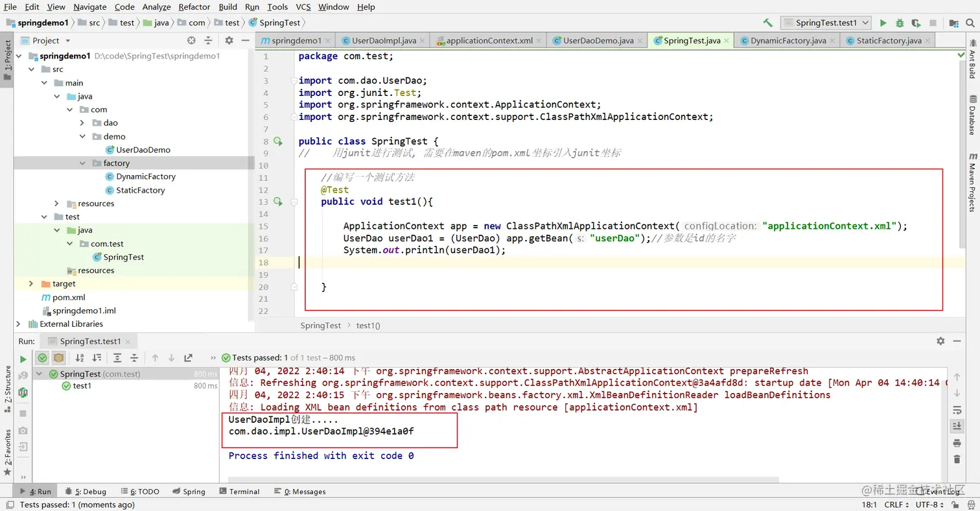Switch to DynamicFactory.java editor tab
Image resolution: width=980 pixels, height=511 pixels.
coord(788,40)
